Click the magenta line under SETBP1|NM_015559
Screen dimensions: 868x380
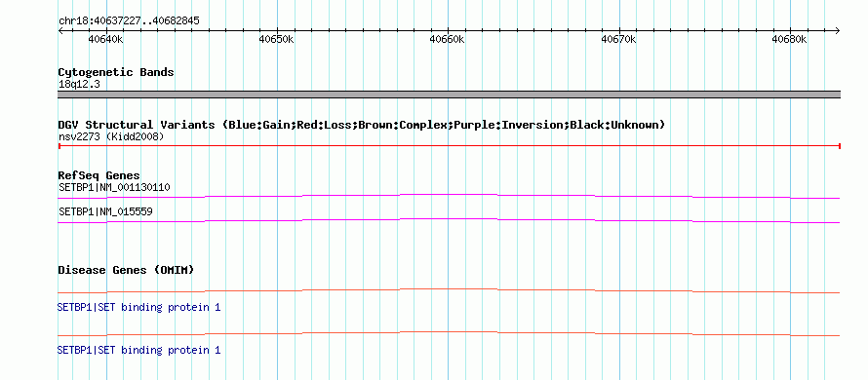[449, 221]
